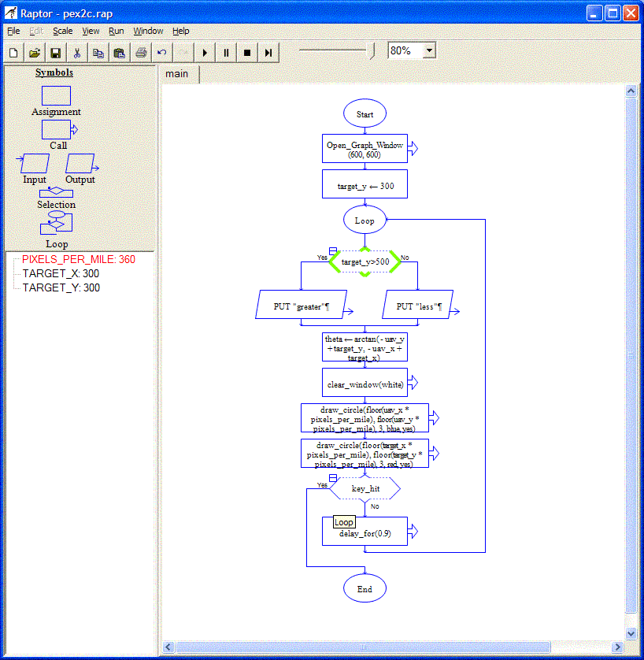The width and height of the screenshot is (644, 660).
Task: Open the View menu
Action: click(91, 32)
